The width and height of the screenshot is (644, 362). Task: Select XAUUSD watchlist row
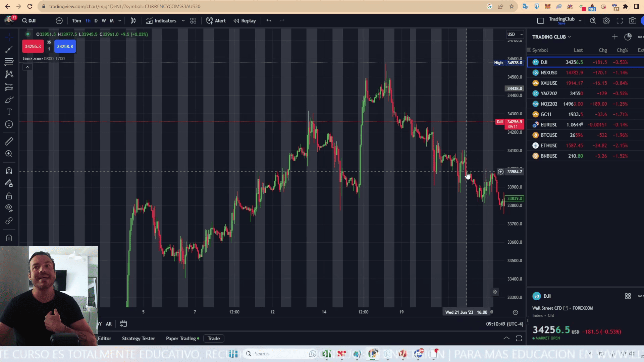[x=585, y=83]
